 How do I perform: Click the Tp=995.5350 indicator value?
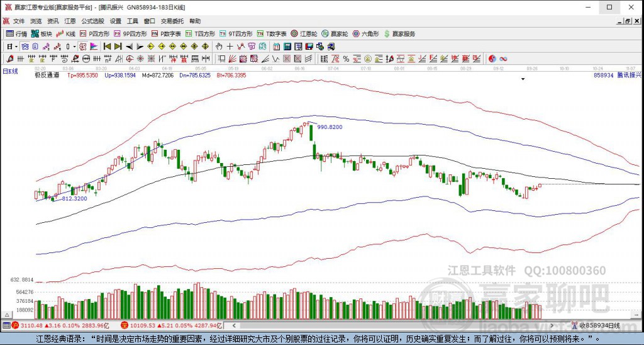82,76
